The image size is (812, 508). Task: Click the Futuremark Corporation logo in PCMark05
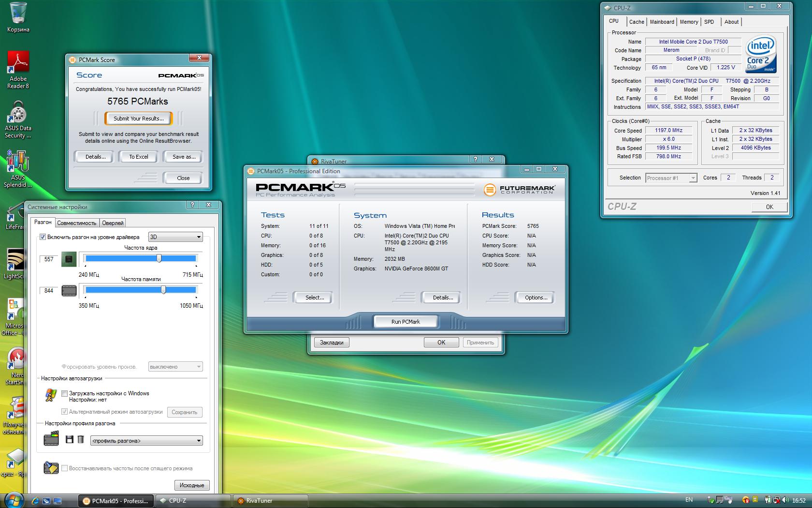click(x=519, y=190)
